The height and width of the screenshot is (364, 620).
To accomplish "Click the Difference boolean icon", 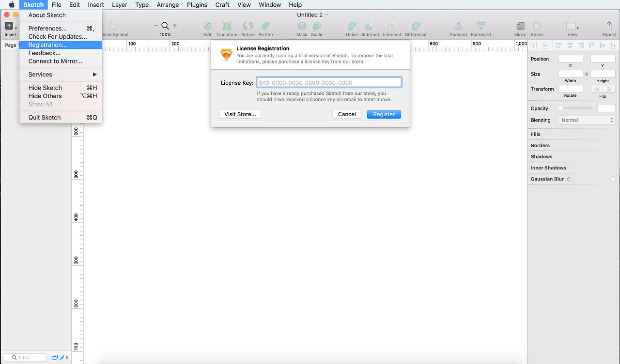I will click(x=416, y=26).
